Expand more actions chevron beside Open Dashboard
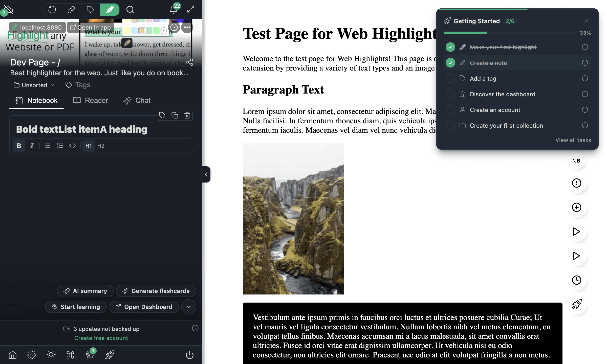 (x=189, y=307)
